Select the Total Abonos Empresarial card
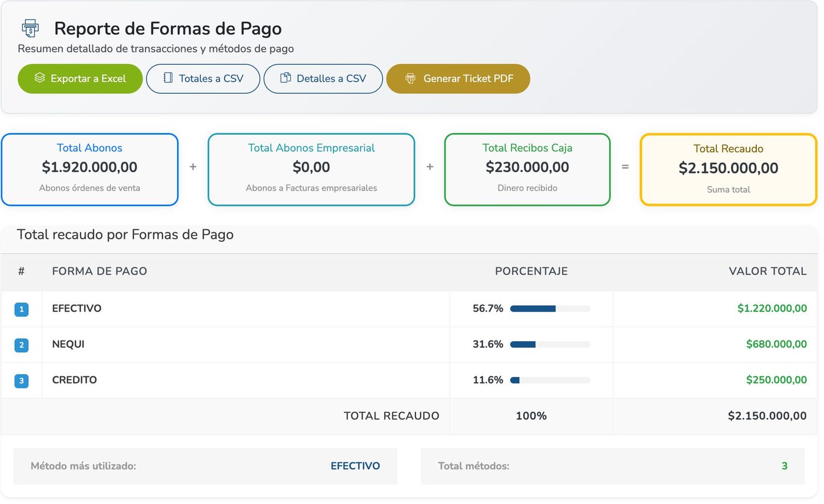The height and width of the screenshot is (504, 824). [x=311, y=169]
